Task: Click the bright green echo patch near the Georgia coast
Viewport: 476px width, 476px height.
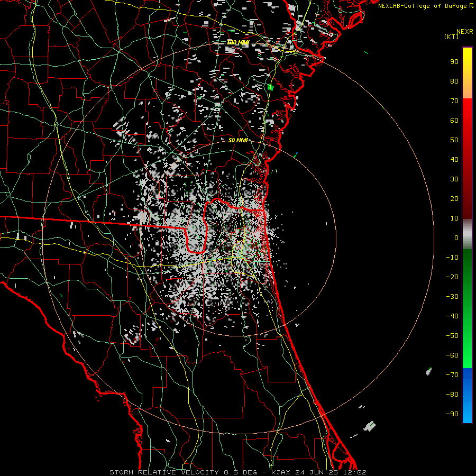Action: (270, 87)
